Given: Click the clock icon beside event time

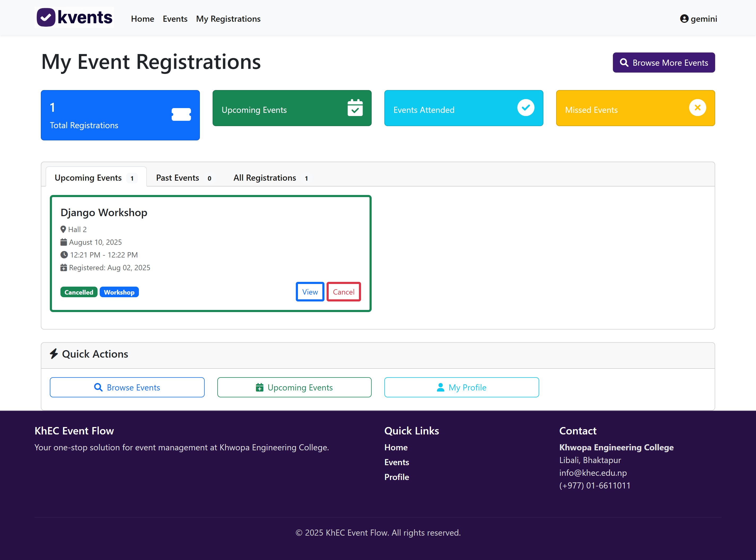Looking at the screenshot, I should 64,255.
